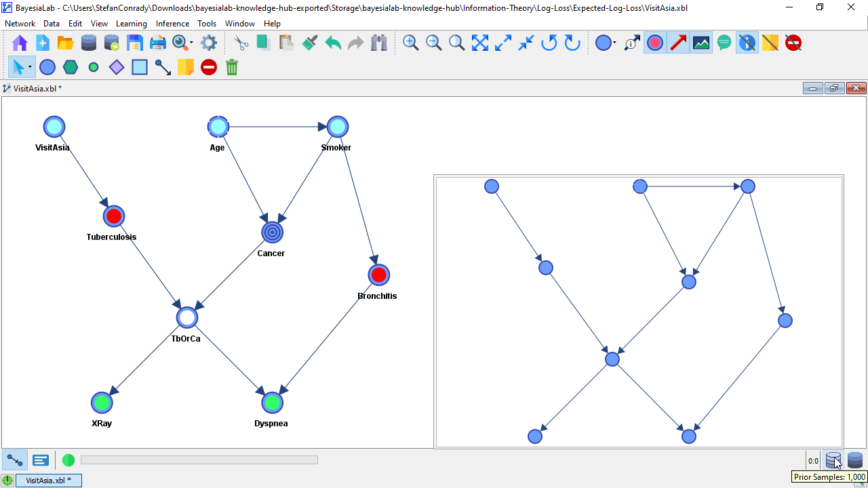The width and height of the screenshot is (868, 488).
Task: Open the Inference menu
Action: pyautogui.click(x=172, y=24)
